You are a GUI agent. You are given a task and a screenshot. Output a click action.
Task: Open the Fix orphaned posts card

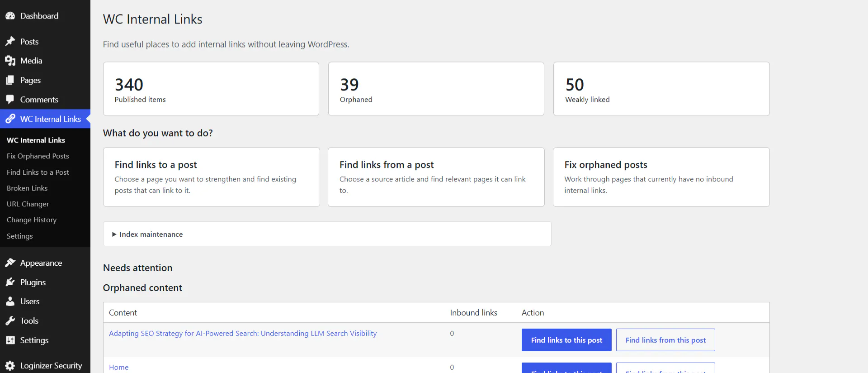661,177
